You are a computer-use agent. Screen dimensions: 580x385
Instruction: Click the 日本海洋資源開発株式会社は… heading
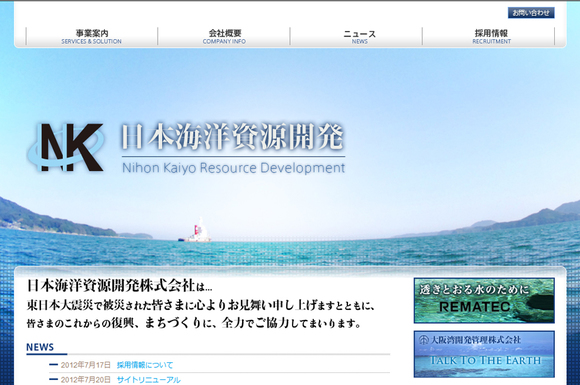point(119,286)
